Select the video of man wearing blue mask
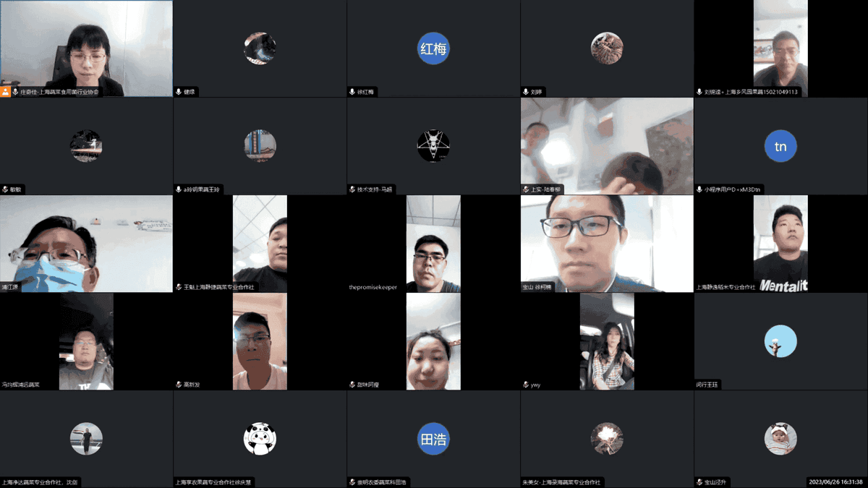The width and height of the screenshot is (868, 488). (x=86, y=244)
